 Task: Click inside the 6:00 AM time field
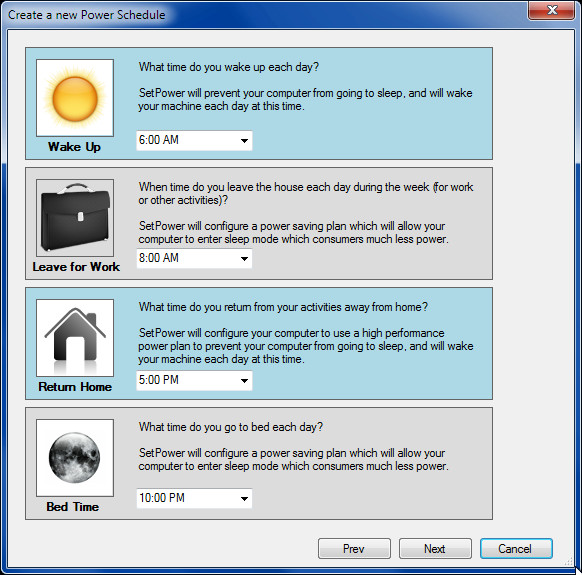[187, 141]
